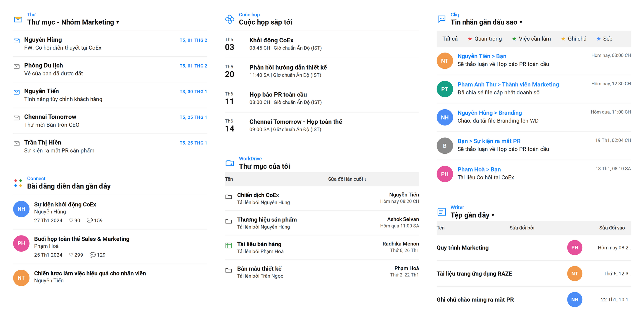Open the Bạn > Sự kiện ra mắt PR chat
Screen dimensions: 644x334
click(x=489, y=141)
